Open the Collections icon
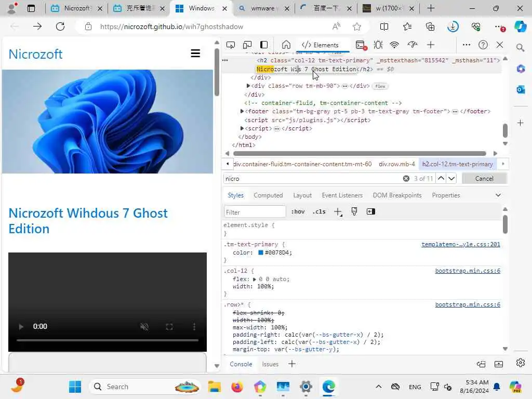Viewport: 532px width, 399px height. 430,26
